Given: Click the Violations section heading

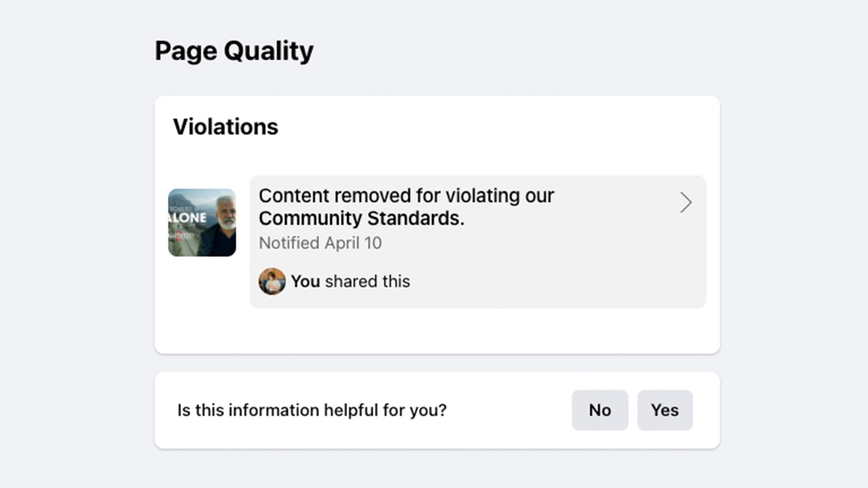Looking at the screenshot, I should [226, 127].
